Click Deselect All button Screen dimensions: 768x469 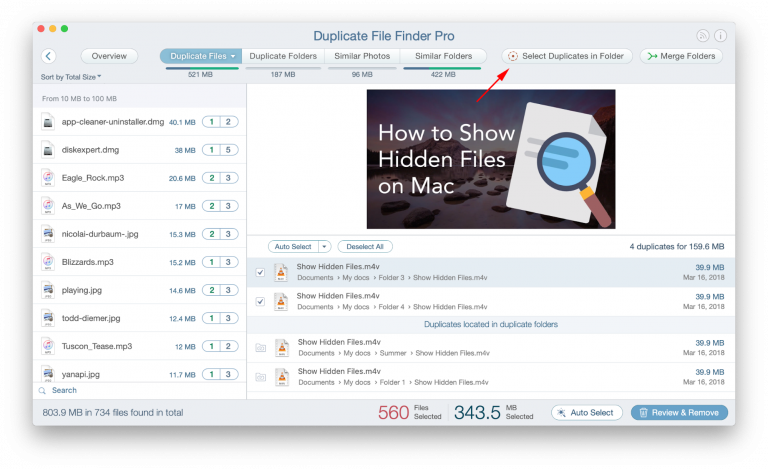point(365,247)
